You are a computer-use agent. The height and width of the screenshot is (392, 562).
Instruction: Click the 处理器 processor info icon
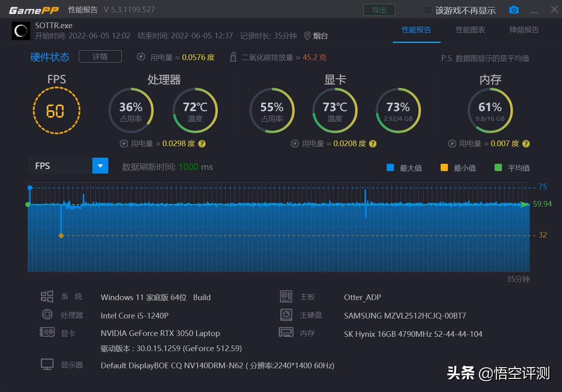[x=47, y=314]
